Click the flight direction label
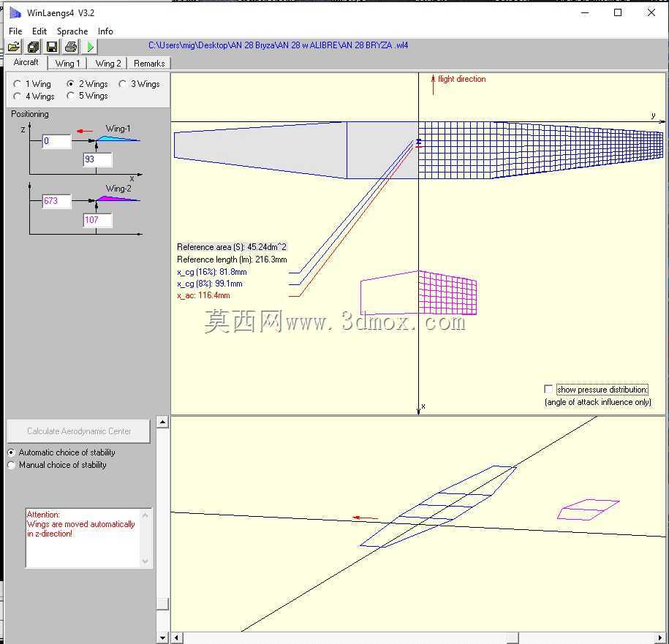The height and width of the screenshot is (644, 669). pyautogui.click(x=461, y=79)
